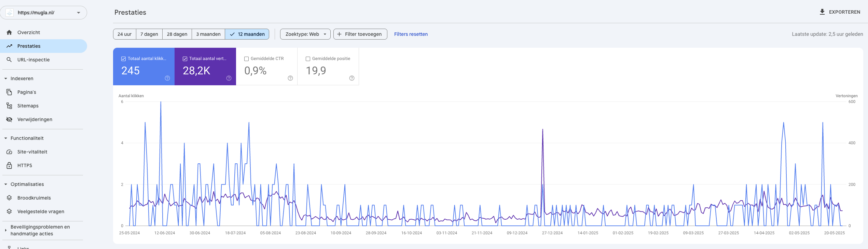868x249 pixels.
Task: Click the URL-inspectie magnifier icon
Action: (x=9, y=60)
